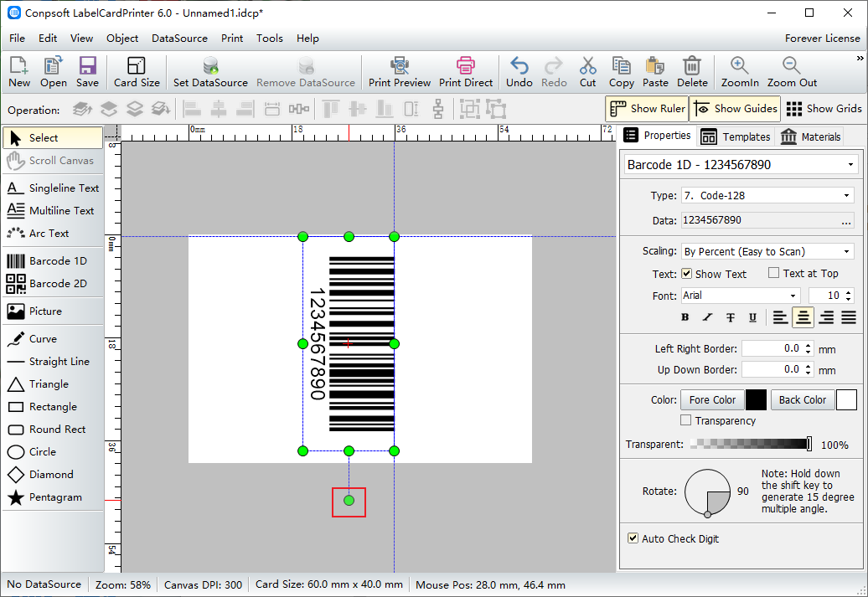Open the Object menu
Screen dimensions: 868x597
[122, 39]
